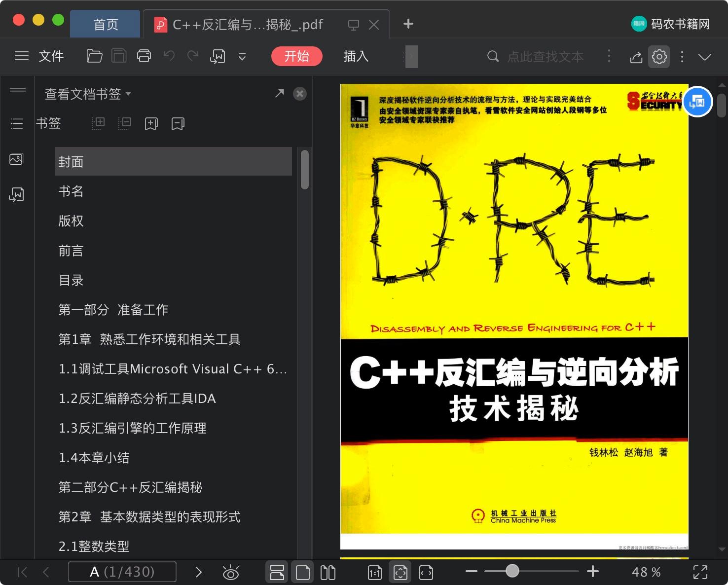
Task: Select the 版权 bookmark
Action: coord(71,221)
